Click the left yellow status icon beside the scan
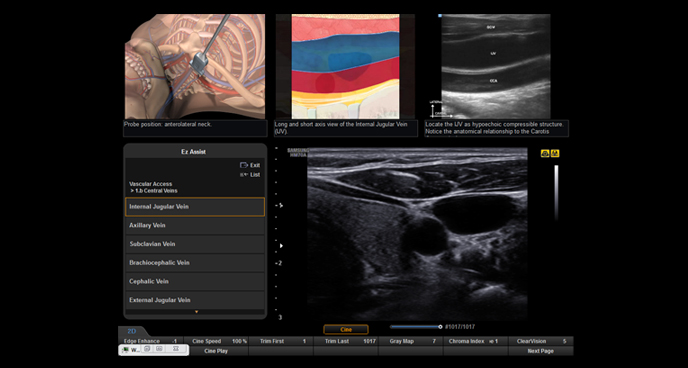The image size is (688, 368). click(x=545, y=153)
